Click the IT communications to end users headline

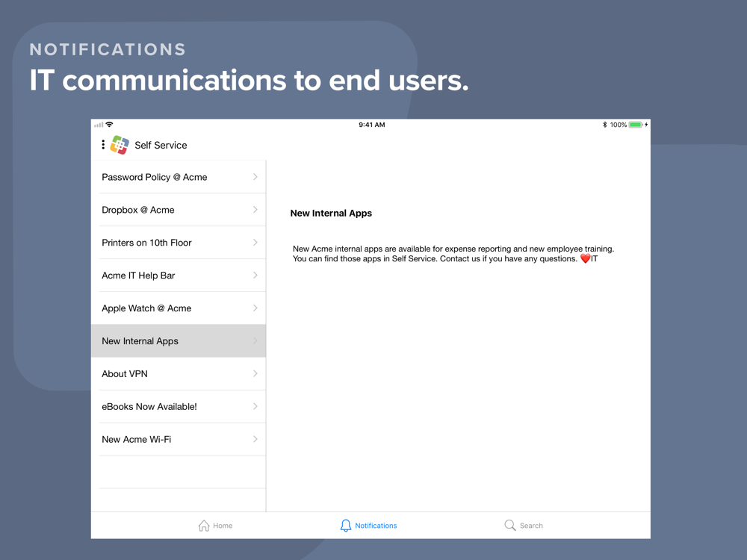249,80
